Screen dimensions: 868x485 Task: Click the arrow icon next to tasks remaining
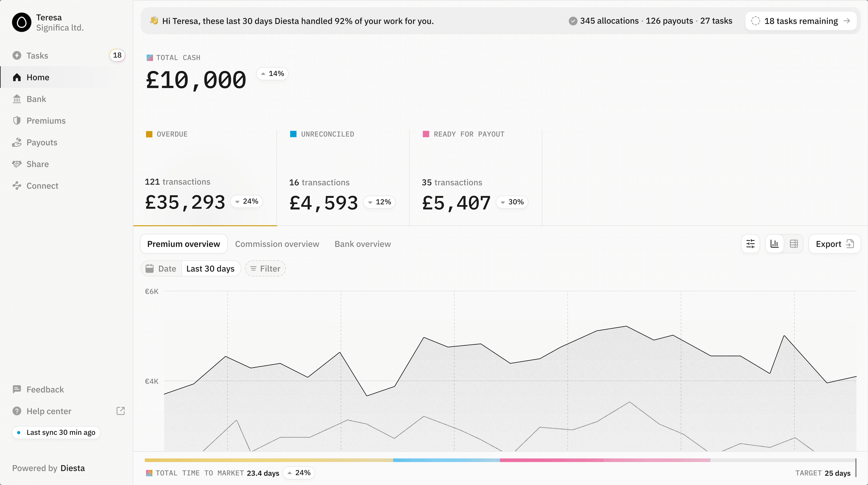tap(847, 21)
